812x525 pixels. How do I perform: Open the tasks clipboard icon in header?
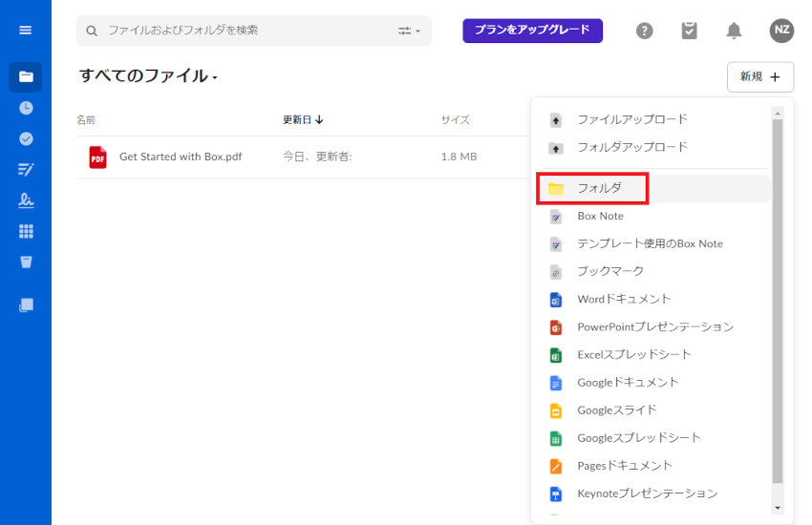(x=689, y=31)
